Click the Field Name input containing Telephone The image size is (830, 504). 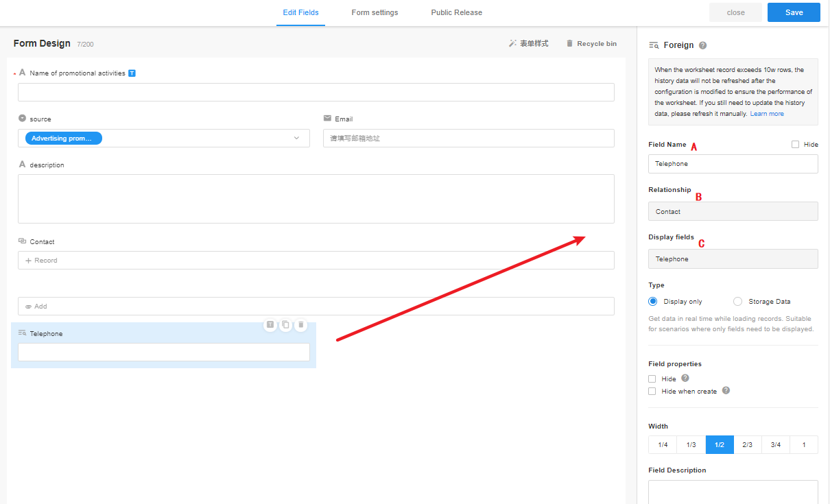point(733,164)
